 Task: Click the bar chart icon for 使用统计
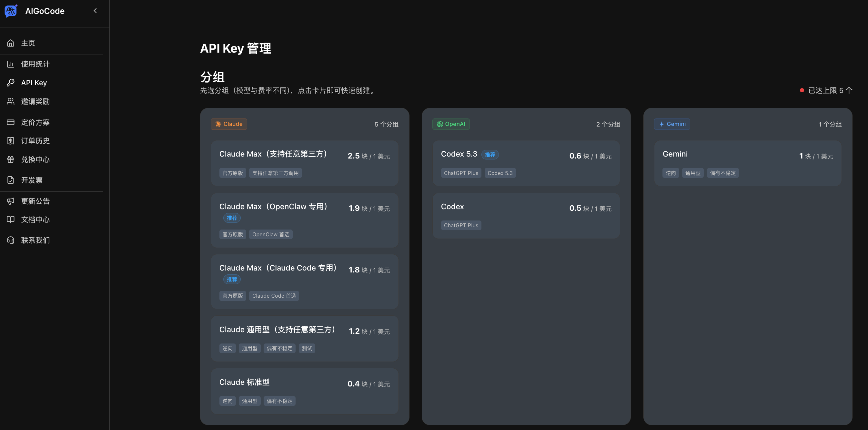(10, 64)
